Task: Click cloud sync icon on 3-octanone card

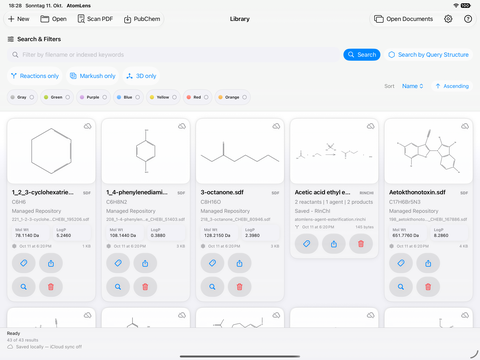Action: 276,126
